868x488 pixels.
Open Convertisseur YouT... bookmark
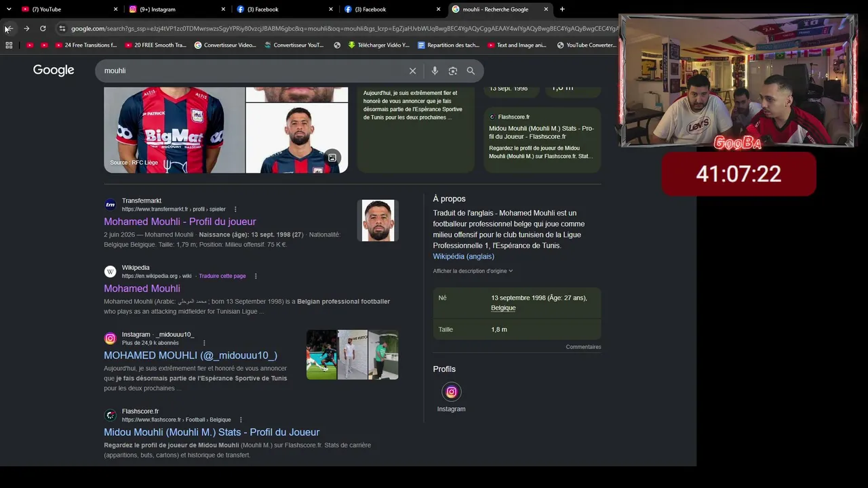click(x=294, y=45)
